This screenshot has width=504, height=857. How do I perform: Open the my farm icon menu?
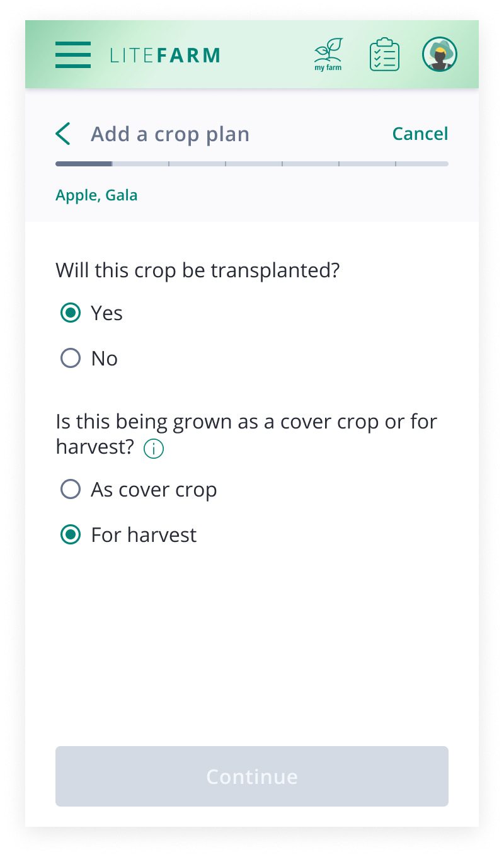click(x=328, y=55)
